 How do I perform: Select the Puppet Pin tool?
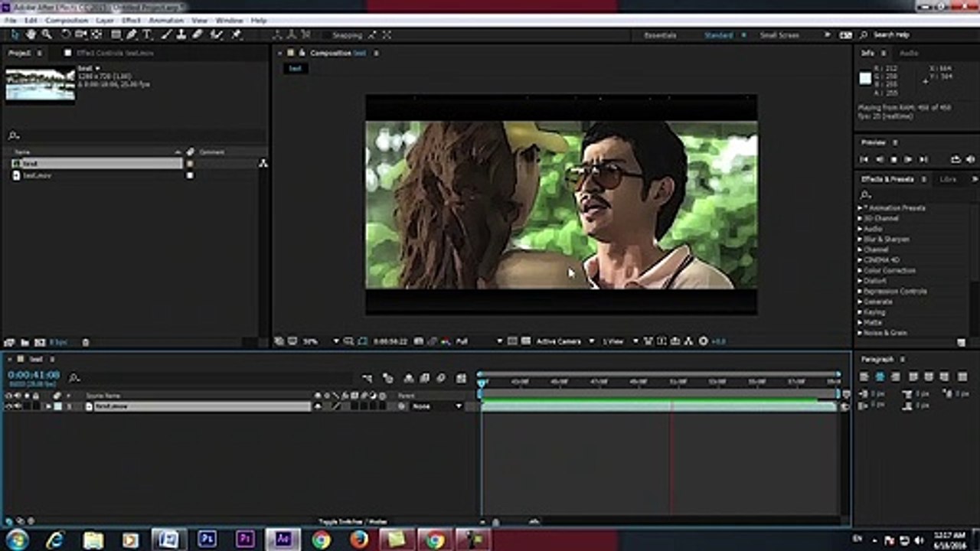click(237, 34)
